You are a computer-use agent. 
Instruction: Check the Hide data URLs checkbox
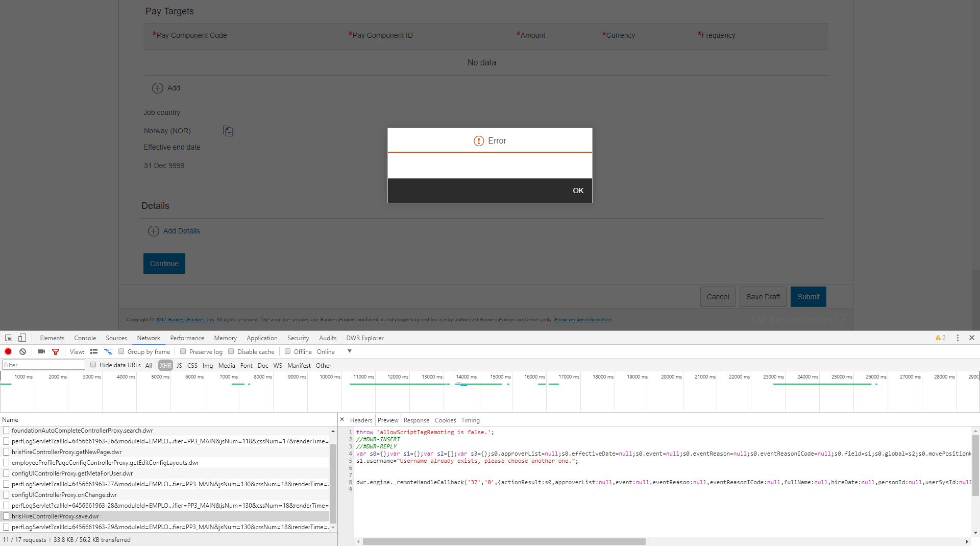coord(93,365)
